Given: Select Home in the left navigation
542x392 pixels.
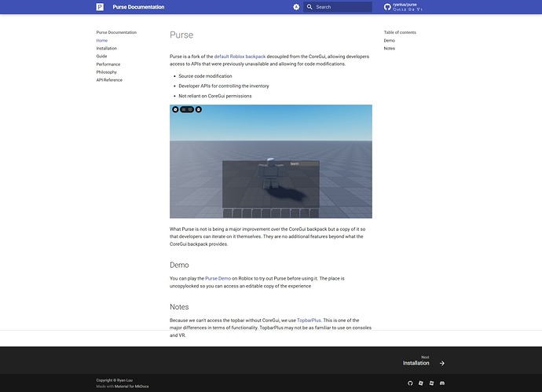Looking at the screenshot, I should [x=102, y=40].
